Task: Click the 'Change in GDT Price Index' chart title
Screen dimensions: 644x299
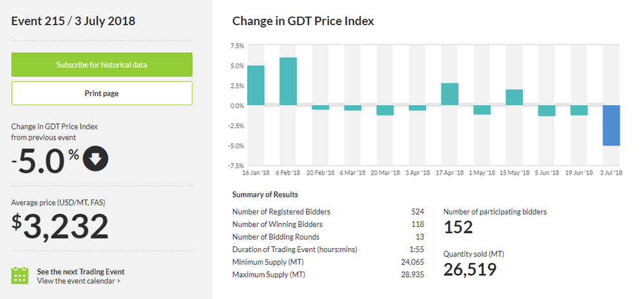Action: click(303, 21)
